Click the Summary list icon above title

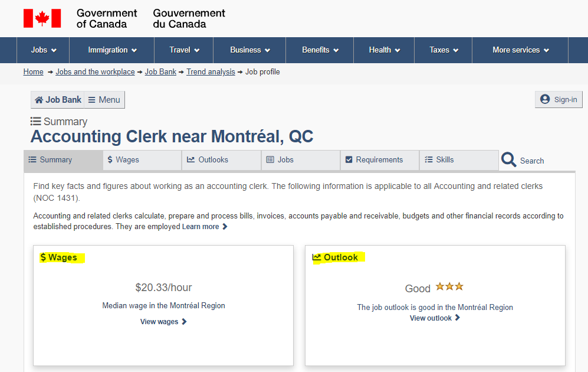coord(35,121)
